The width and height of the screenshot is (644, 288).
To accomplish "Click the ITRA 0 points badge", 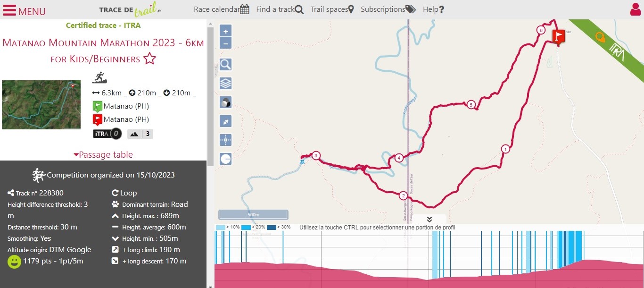I will 107,134.
